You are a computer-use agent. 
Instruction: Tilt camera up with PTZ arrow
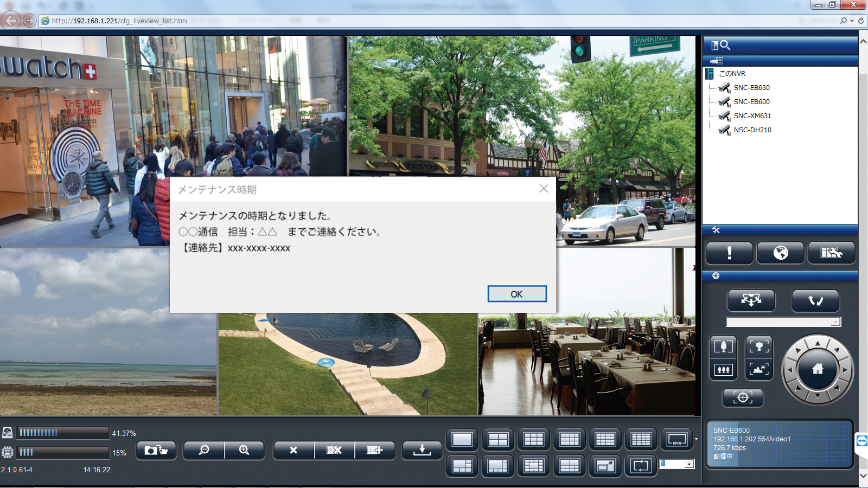pyautogui.click(x=818, y=343)
